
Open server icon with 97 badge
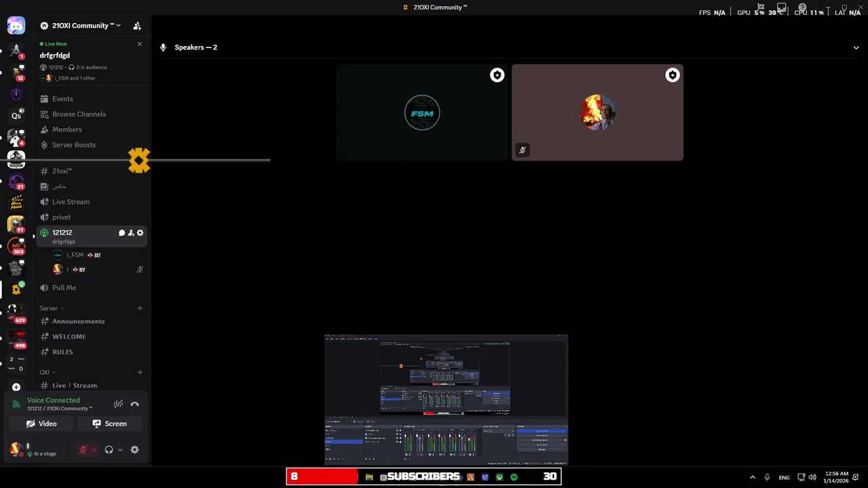(16, 224)
